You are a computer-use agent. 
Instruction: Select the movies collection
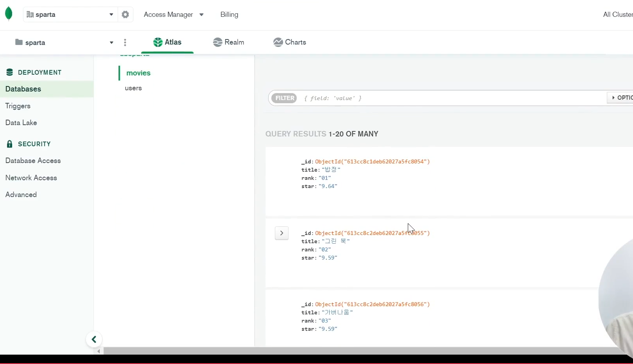tap(138, 73)
